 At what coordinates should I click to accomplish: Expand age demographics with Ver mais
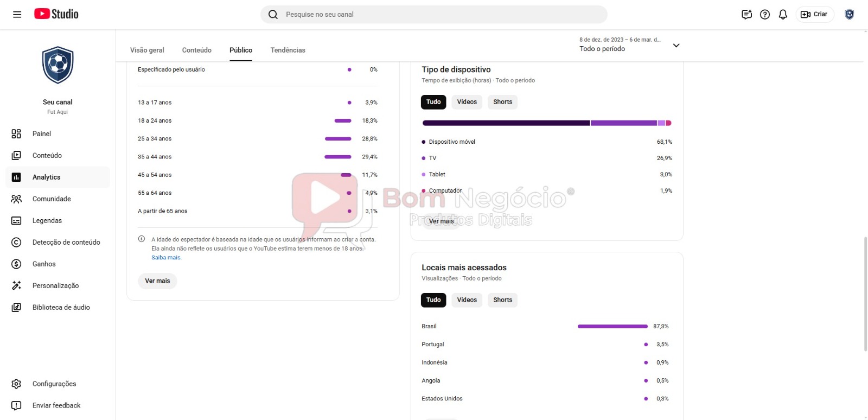coord(157,281)
